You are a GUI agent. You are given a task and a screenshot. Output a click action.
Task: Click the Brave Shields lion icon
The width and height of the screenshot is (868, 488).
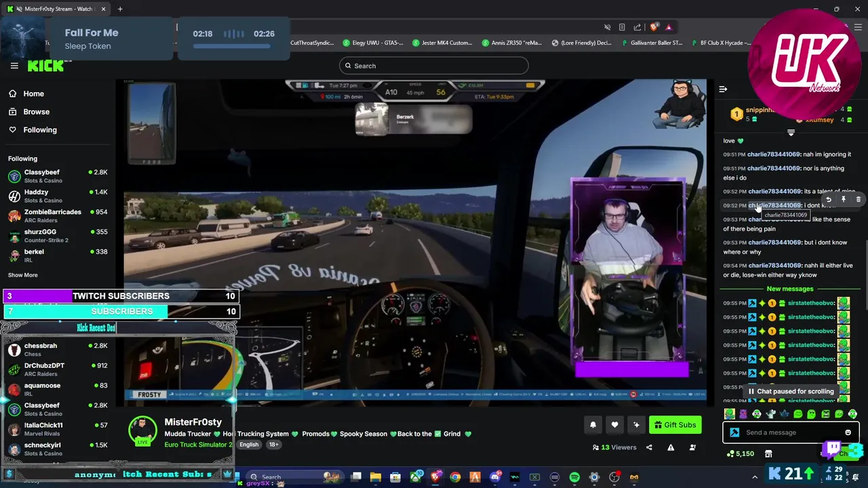coord(654,27)
